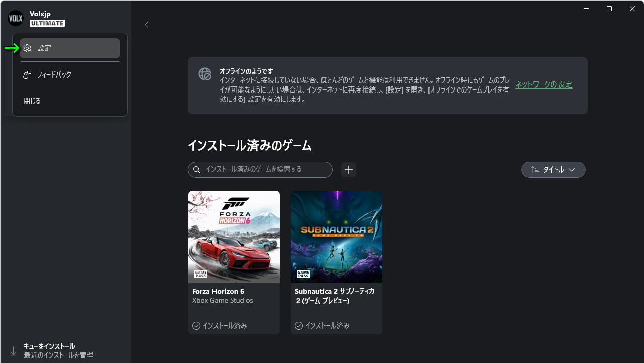644x363 pixels.
Task: Click the インストール済みのゲーム heading
Action: click(x=250, y=146)
